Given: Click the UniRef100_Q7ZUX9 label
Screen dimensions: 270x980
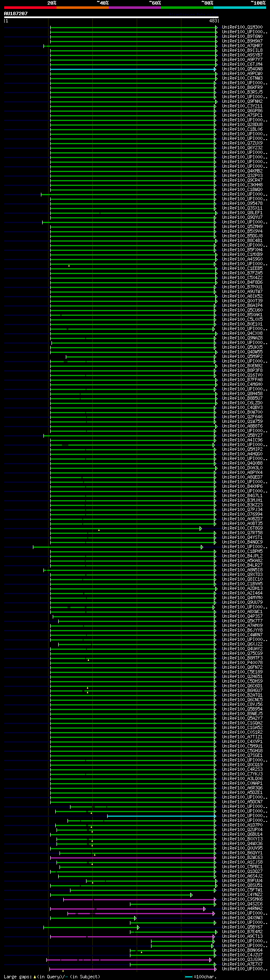Looking at the screenshot, I should (x=242, y=143).
